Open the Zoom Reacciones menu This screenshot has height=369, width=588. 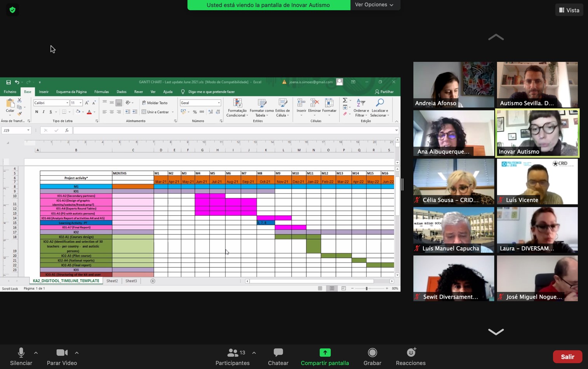point(411,357)
